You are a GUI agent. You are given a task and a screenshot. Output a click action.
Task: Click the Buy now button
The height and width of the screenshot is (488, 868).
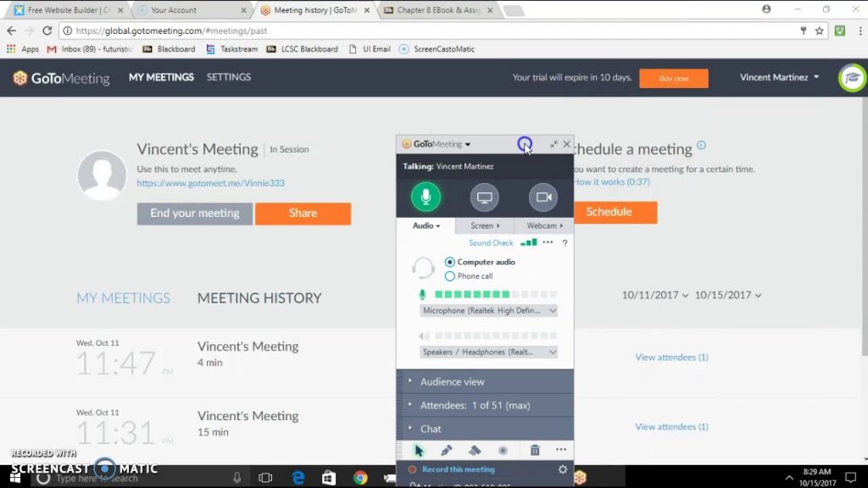tap(674, 79)
